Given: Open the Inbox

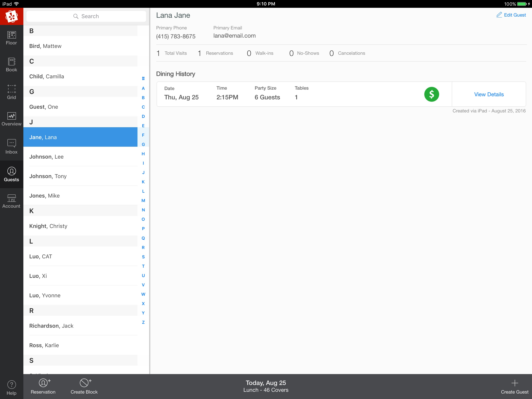Looking at the screenshot, I should [11, 147].
